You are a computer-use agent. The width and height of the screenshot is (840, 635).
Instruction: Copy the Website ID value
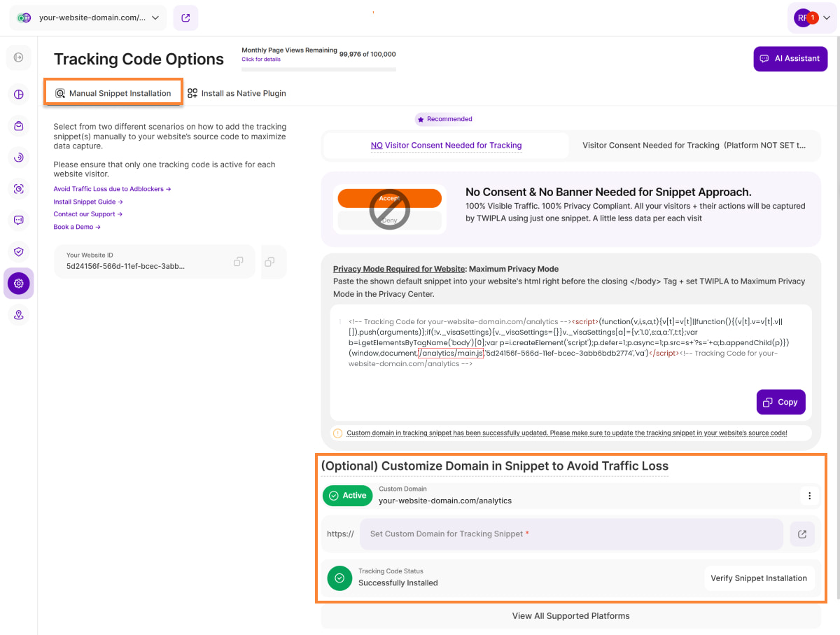click(239, 262)
